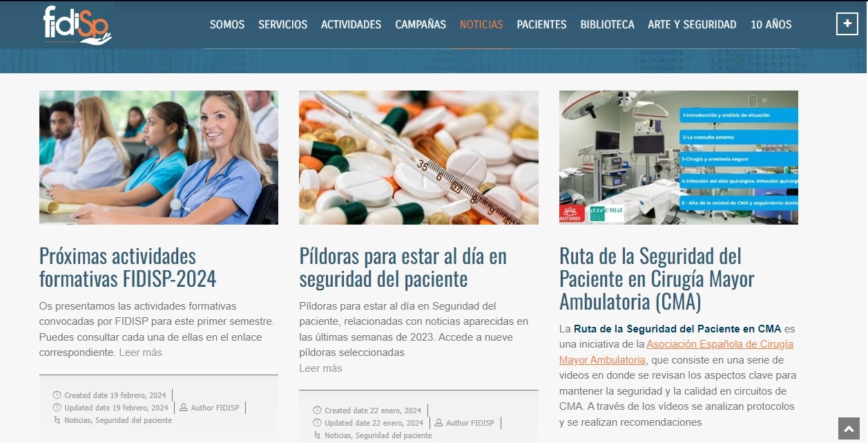Click the healthcare students article thumbnail

coord(159,158)
